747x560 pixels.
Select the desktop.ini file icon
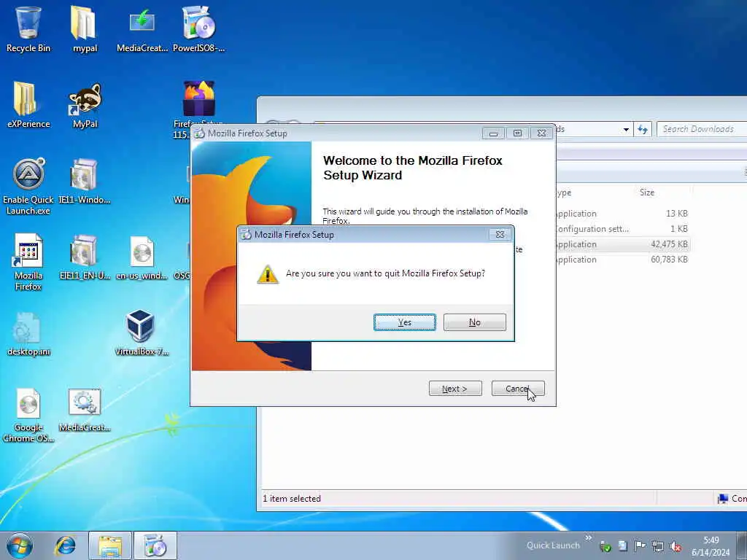coord(28,333)
